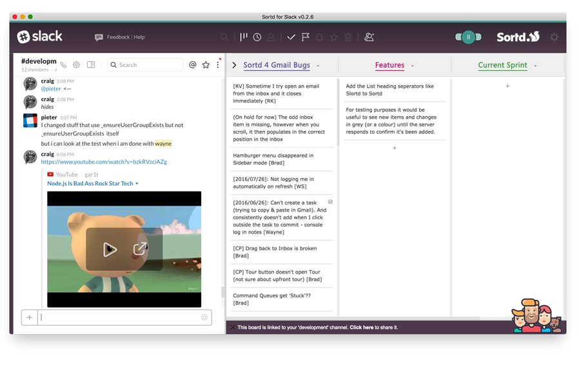Open Not logging me in automatically card

tap(282, 182)
